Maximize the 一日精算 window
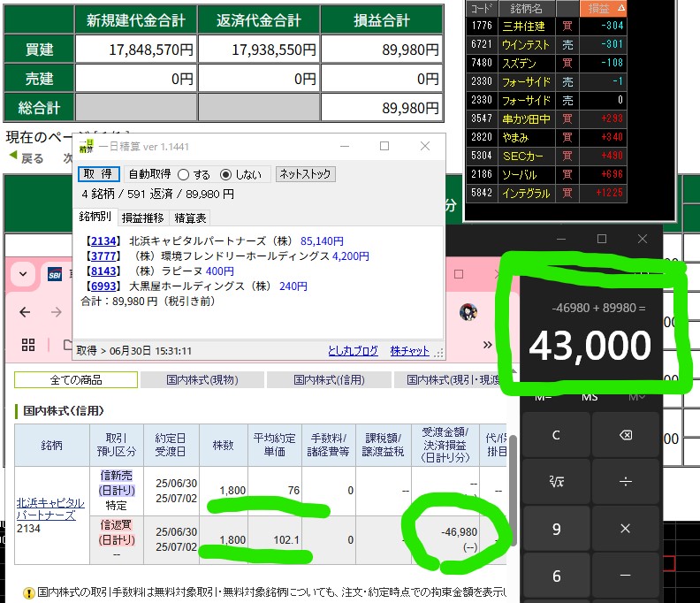The width and height of the screenshot is (700, 603). 384,146
